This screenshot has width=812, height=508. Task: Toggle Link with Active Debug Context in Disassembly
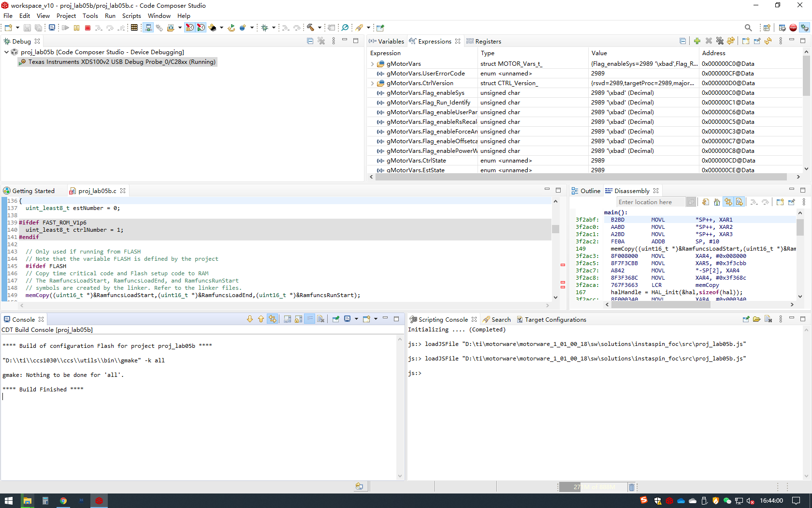click(728, 202)
